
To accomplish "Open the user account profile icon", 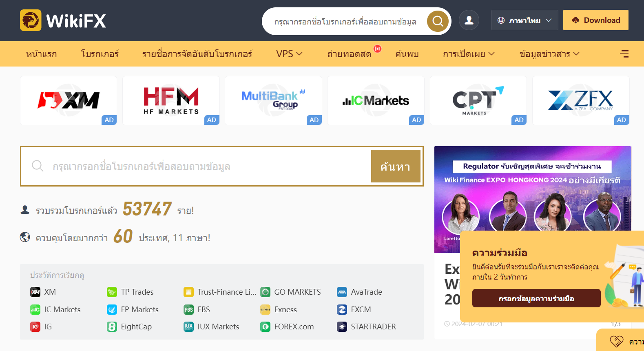I will [469, 20].
